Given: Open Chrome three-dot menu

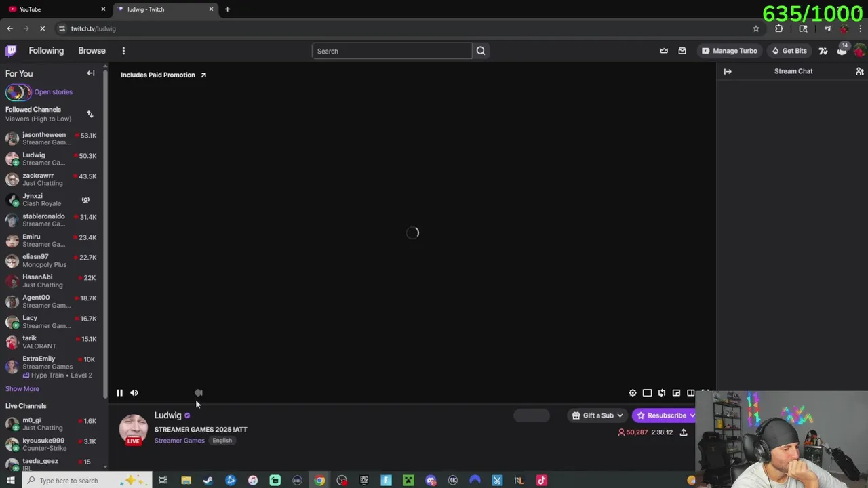Looking at the screenshot, I should tap(861, 28).
